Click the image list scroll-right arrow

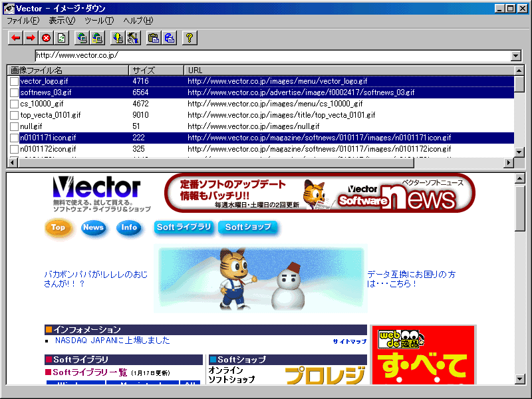[x=509, y=163]
